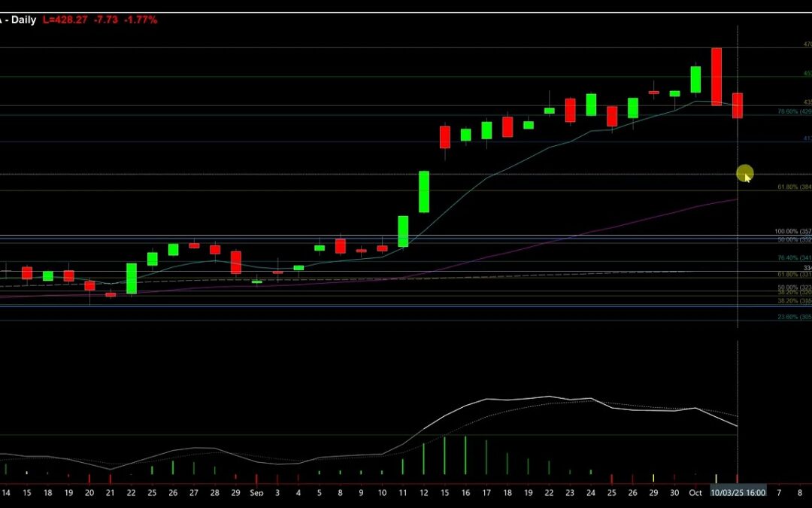Click the Oct label on the date axis
The image size is (812, 508).
[x=695, y=493]
